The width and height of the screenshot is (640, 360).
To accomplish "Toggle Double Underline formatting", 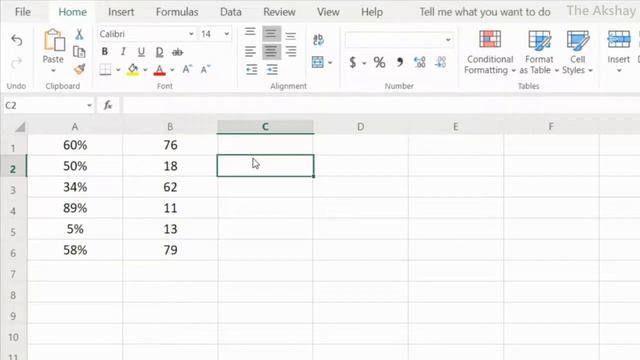I will pos(159,52).
